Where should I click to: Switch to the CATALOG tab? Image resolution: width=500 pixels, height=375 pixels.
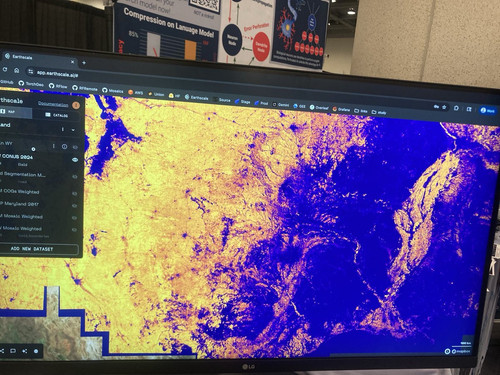point(57,115)
